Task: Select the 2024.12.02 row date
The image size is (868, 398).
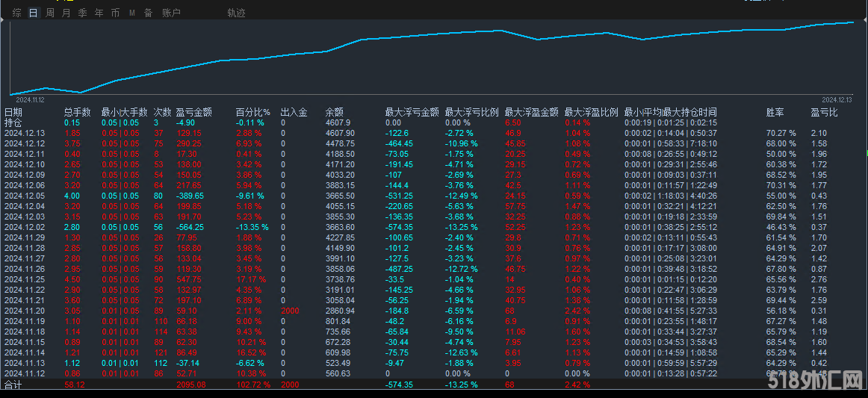Action: (25, 227)
